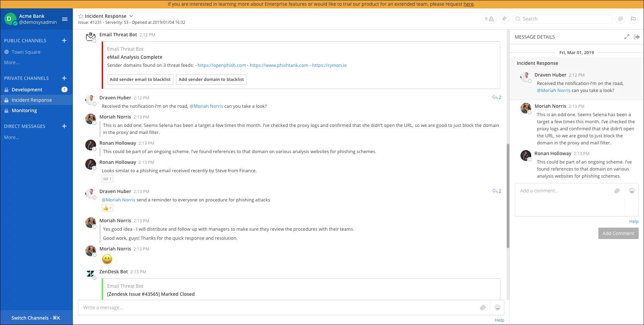Screen dimensions: 644x325
Task: Toggle the envelope reaction on Ronan's message
Action: click(x=107, y=179)
